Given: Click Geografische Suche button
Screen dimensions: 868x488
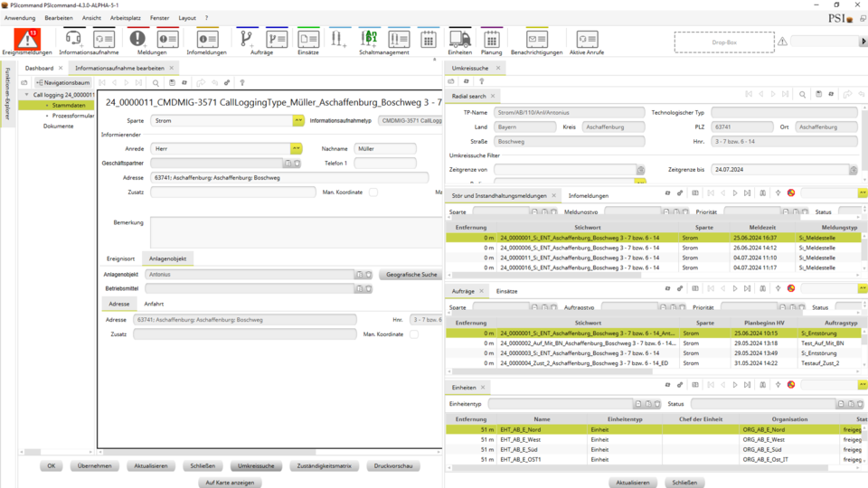Looking at the screenshot, I should pyautogui.click(x=411, y=275).
